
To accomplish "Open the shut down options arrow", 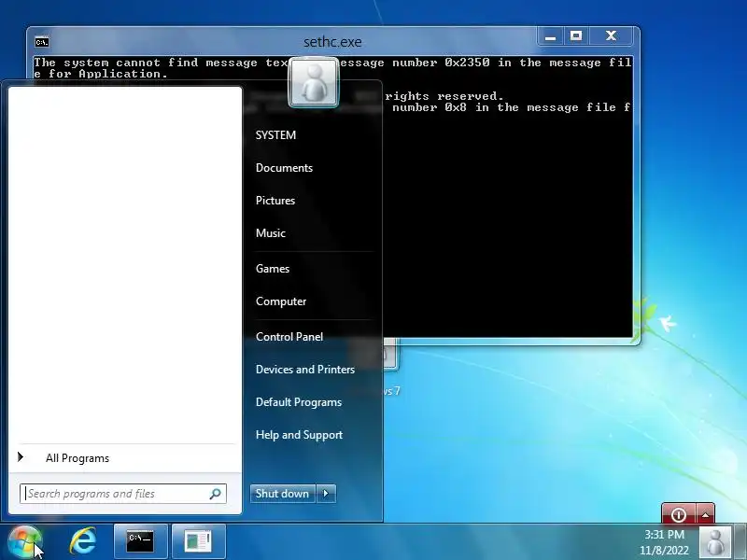I will tap(326, 494).
